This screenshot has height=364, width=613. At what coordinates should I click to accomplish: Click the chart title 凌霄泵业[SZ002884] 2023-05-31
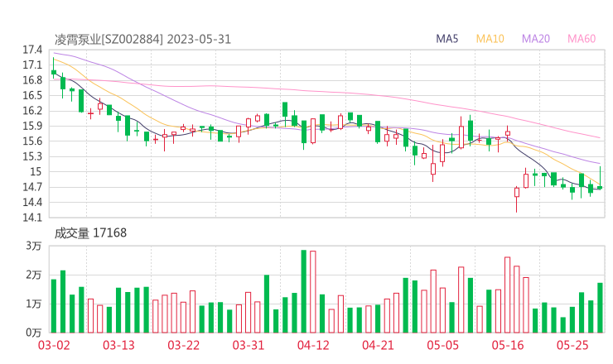click(142, 40)
